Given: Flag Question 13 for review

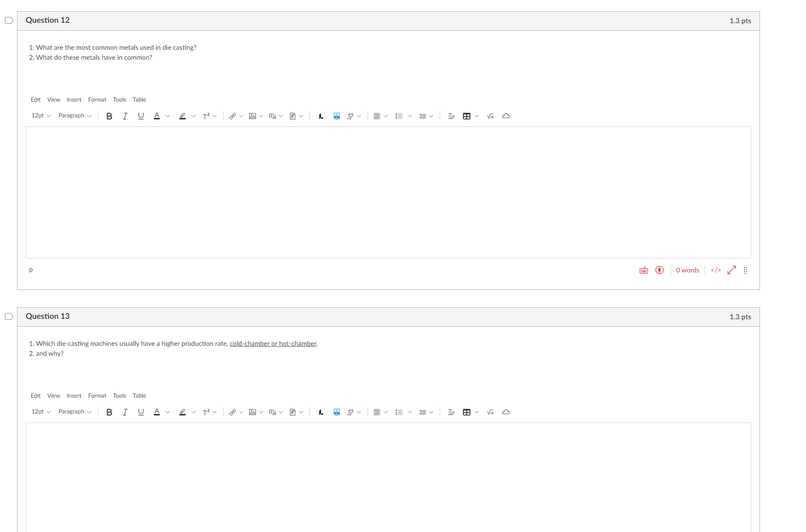Looking at the screenshot, I should point(9,316).
